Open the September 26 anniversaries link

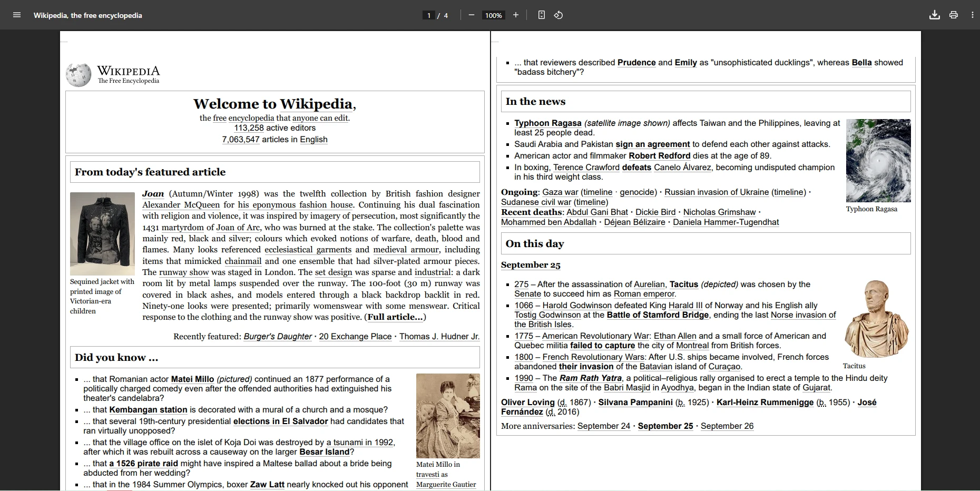[x=727, y=426]
